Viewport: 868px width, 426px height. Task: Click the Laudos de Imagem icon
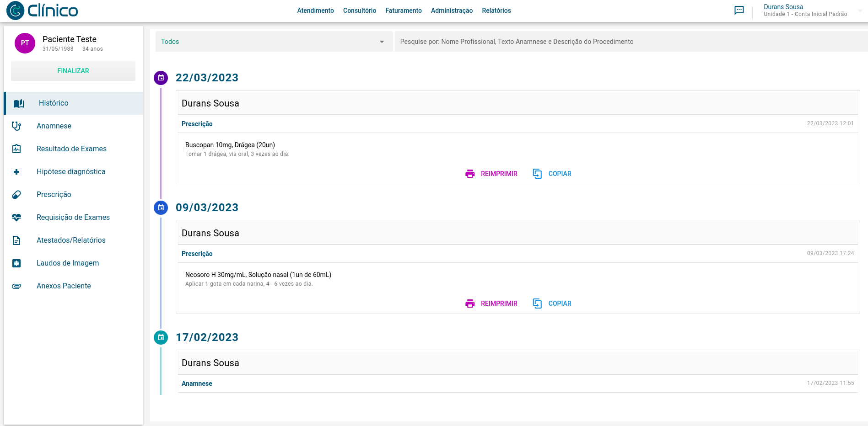[x=16, y=263]
